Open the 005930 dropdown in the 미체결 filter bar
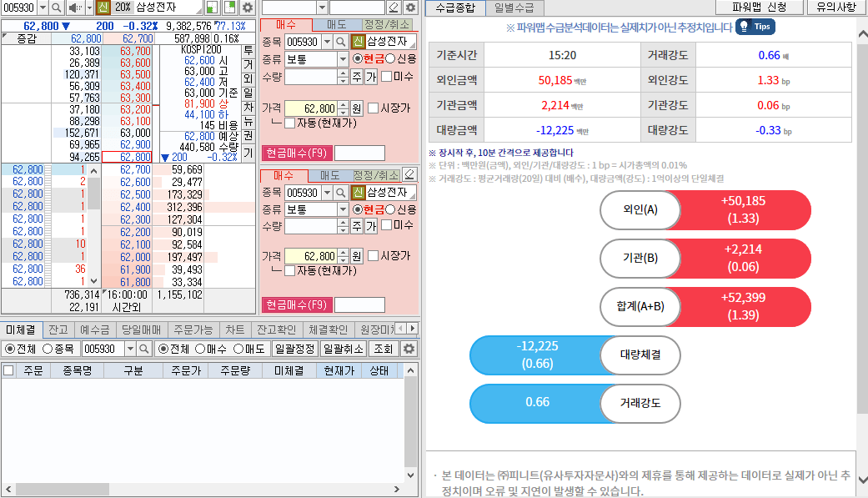The width and height of the screenshot is (868, 498). click(130, 349)
